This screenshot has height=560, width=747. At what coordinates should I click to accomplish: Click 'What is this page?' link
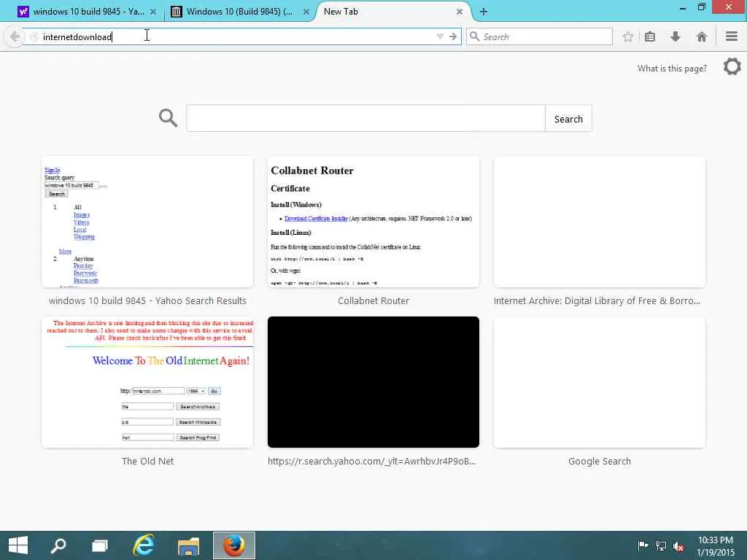pos(672,68)
